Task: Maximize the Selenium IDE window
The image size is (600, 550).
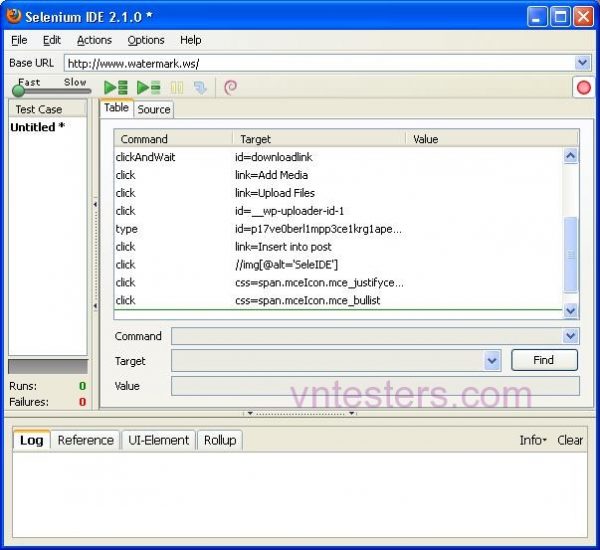Action: click(560, 17)
